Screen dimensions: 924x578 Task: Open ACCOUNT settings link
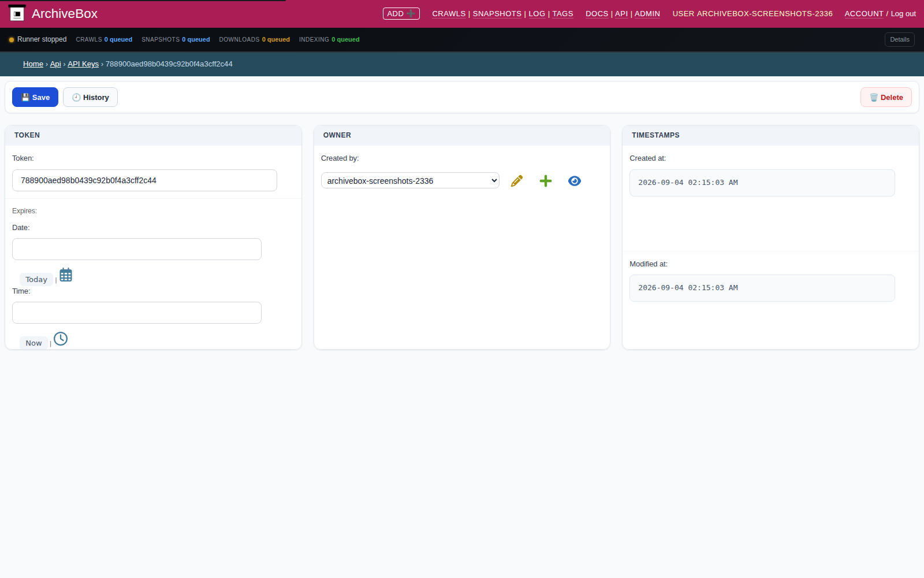tap(864, 13)
